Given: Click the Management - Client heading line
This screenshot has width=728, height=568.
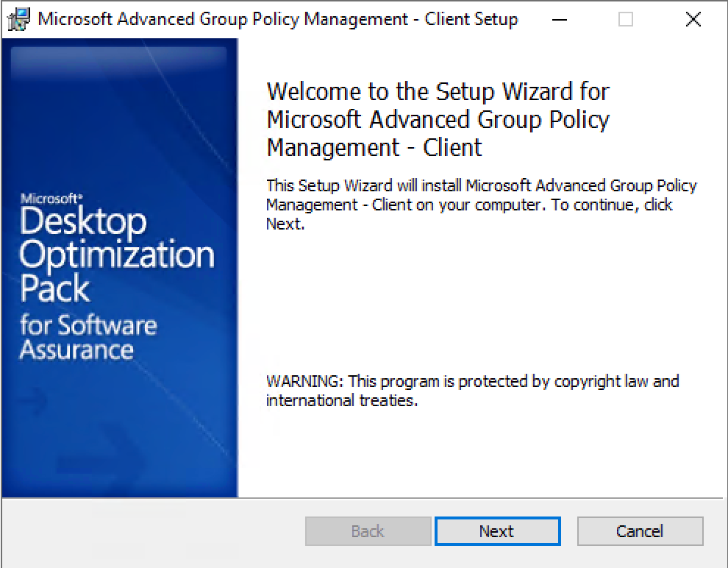Looking at the screenshot, I should (x=374, y=148).
